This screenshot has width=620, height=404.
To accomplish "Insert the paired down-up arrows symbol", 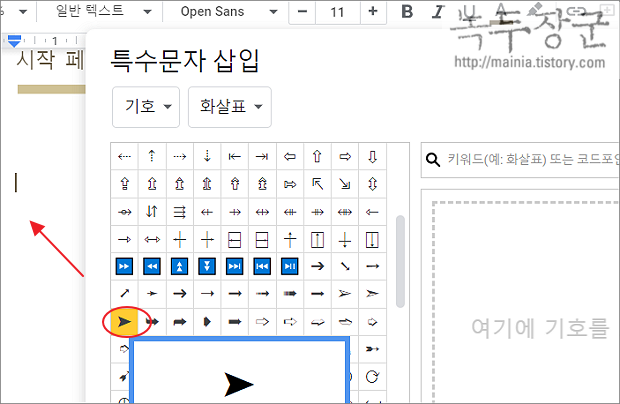I will coord(152,212).
